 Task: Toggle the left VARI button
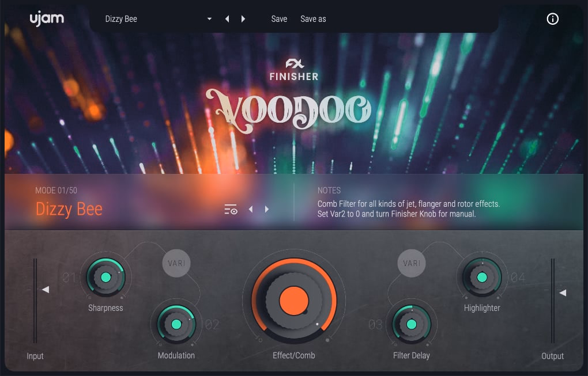pos(176,263)
